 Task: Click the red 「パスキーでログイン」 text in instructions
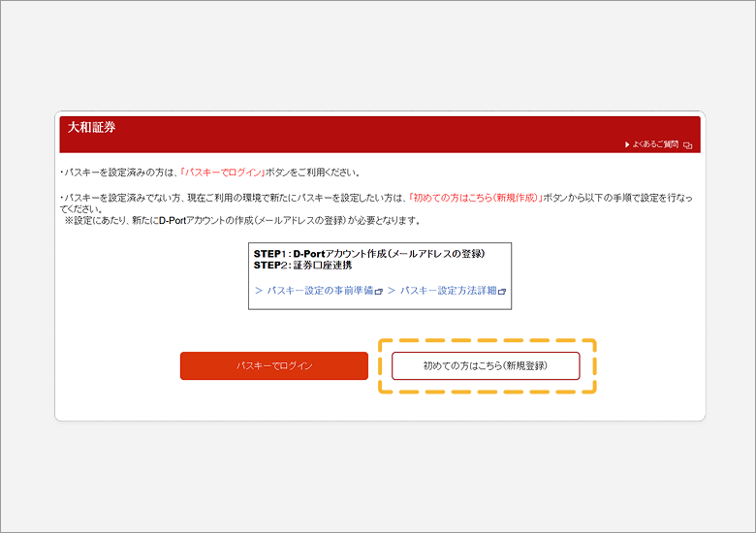[222, 172]
